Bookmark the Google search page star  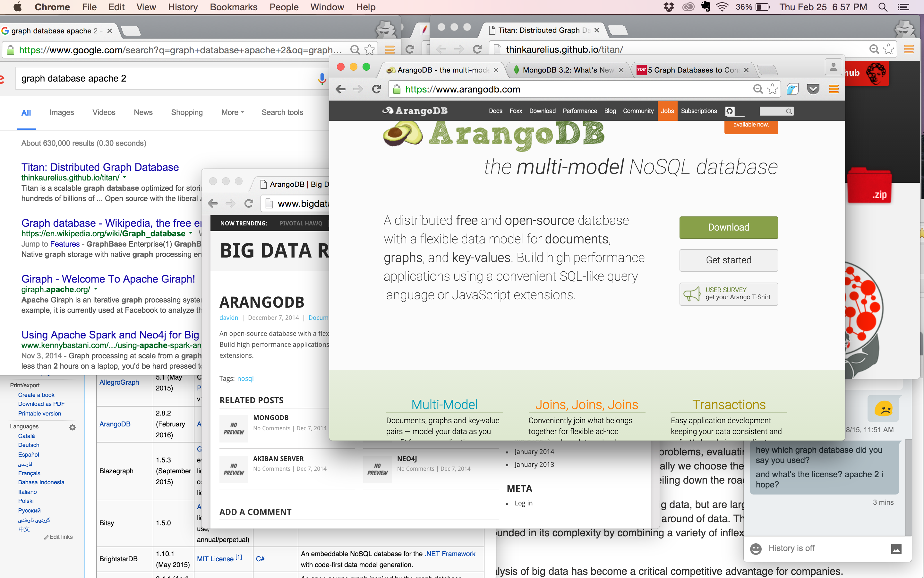[369, 50]
